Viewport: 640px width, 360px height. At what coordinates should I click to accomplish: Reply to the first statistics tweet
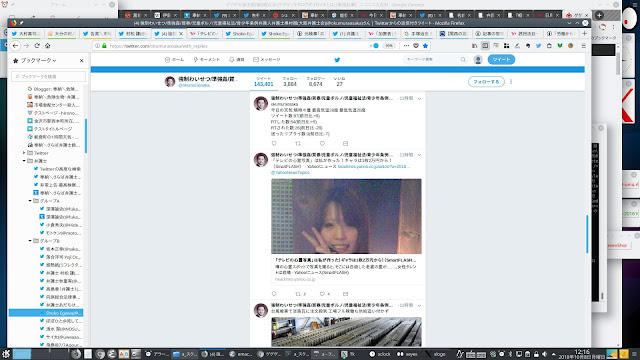274,143
